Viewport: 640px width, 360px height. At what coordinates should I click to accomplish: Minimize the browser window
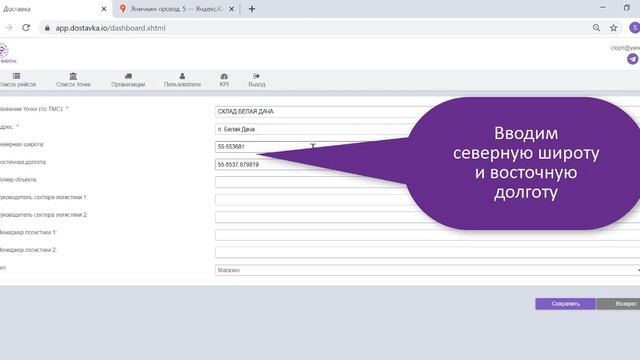603,8
